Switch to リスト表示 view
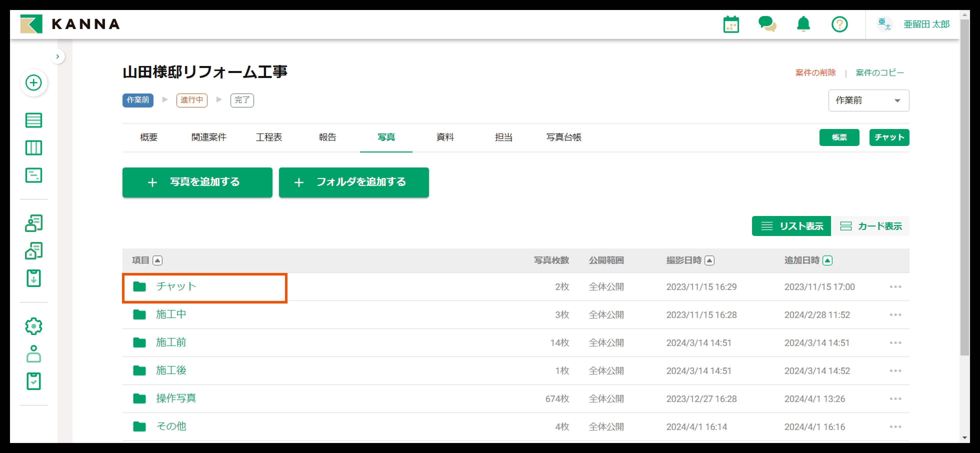980x453 pixels. [792, 226]
